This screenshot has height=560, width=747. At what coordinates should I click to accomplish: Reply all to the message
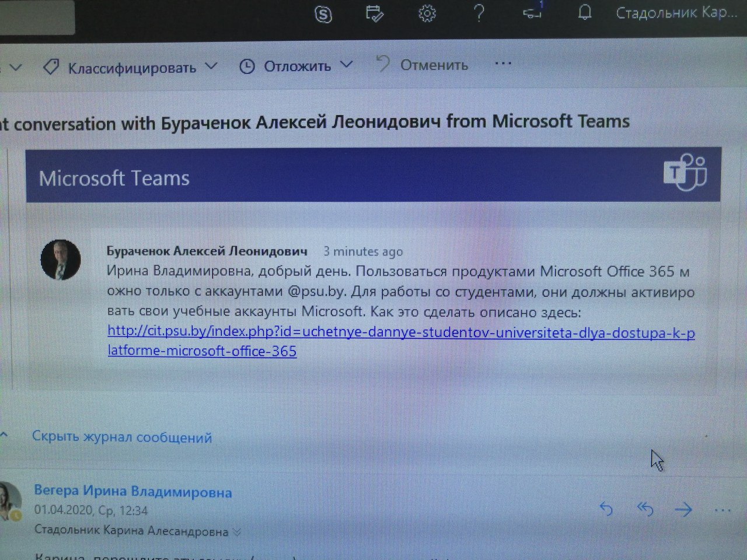coord(645,509)
